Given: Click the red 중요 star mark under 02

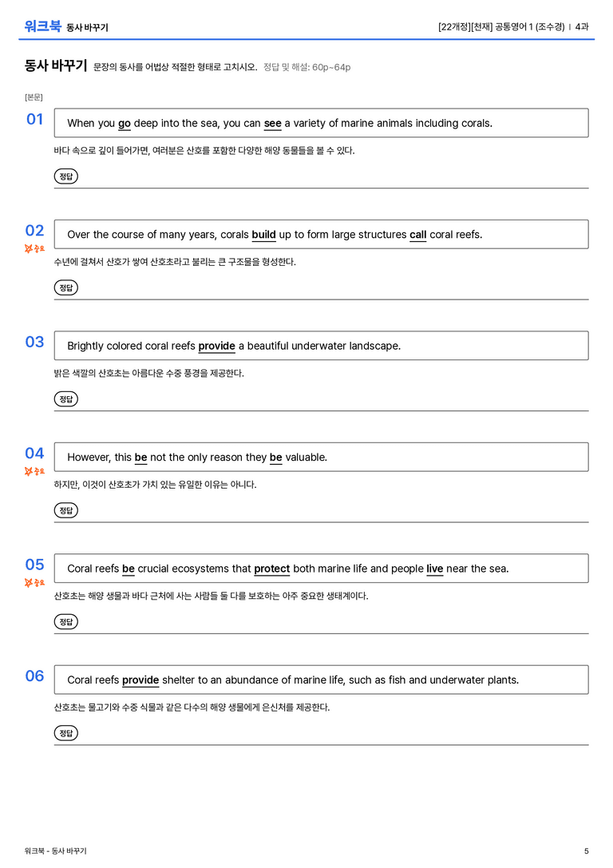Looking at the screenshot, I should (x=34, y=248).
